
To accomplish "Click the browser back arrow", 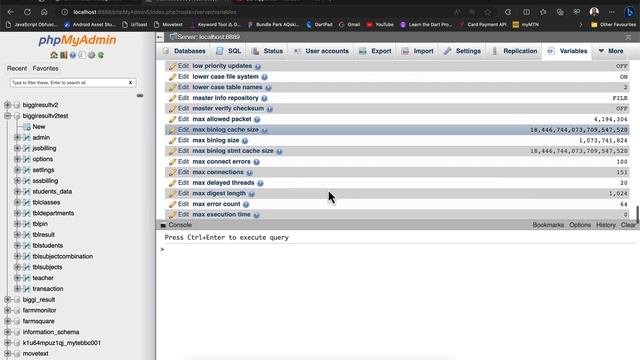I will point(11,12).
